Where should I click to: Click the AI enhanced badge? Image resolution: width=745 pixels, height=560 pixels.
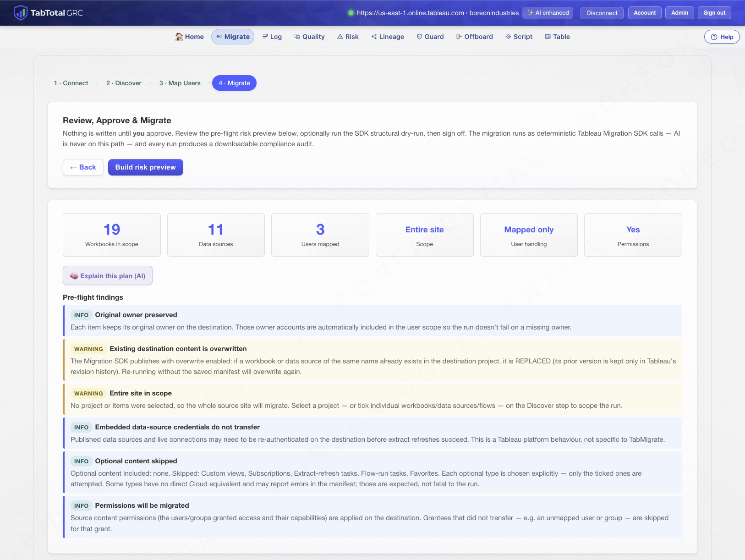click(548, 13)
